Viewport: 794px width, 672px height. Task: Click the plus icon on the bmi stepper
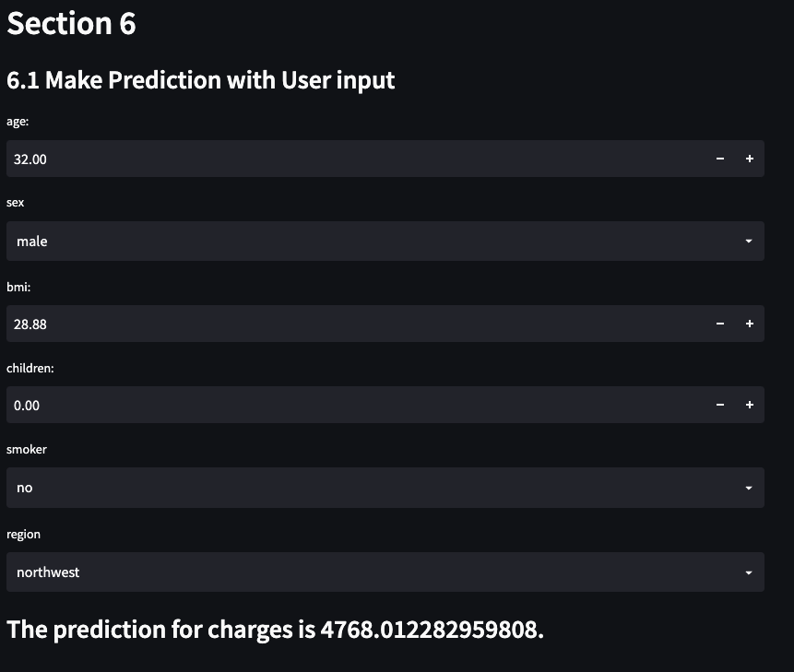[x=750, y=324]
